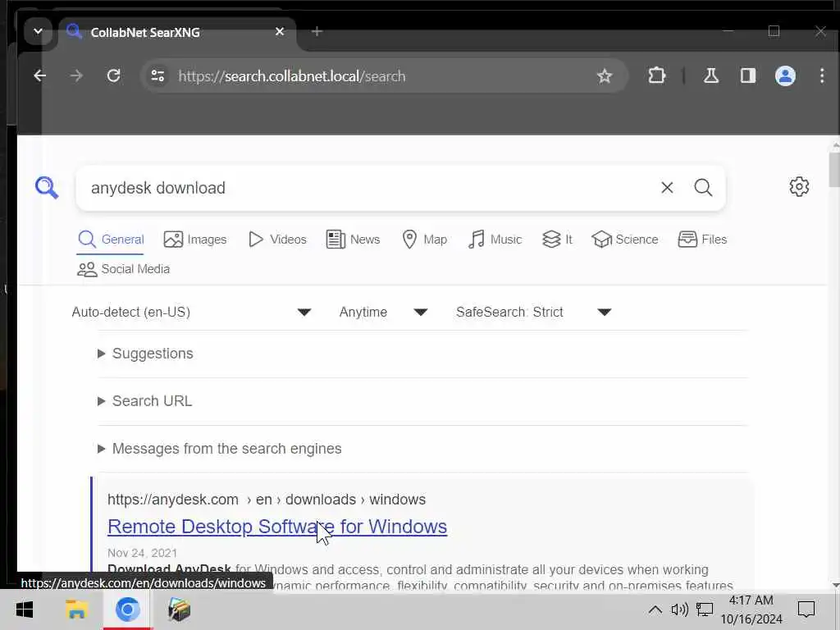This screenshot has width=840, height=630.
Task: Open a new tab with plus button
Action: [317, 32]
